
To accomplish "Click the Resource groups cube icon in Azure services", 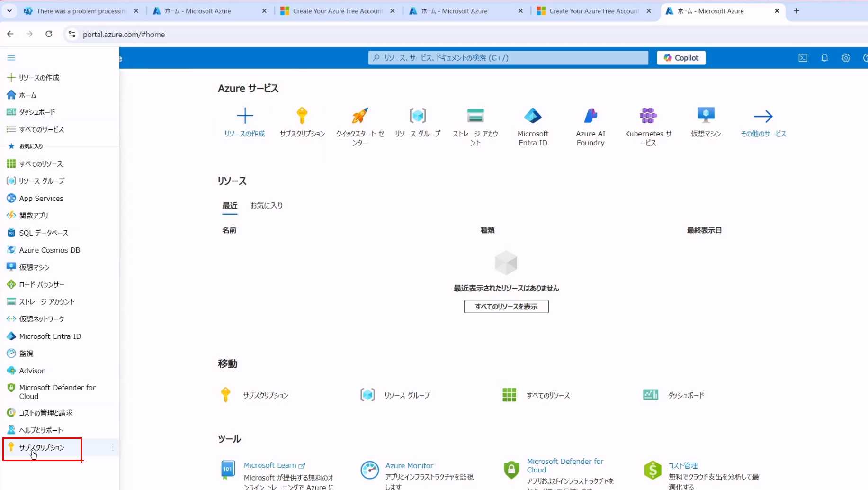I will click(418, 116).
